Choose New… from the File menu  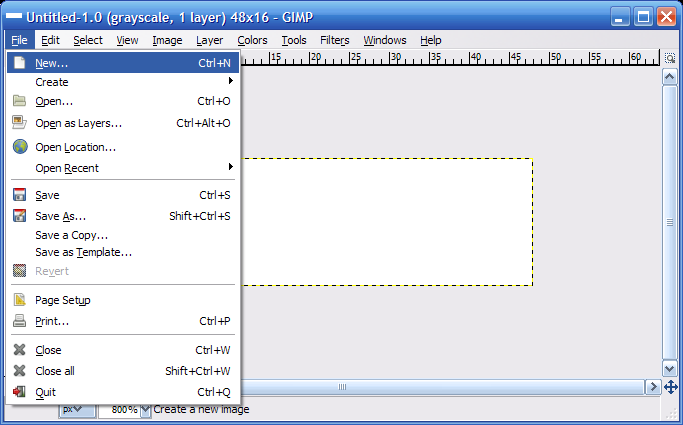coord(123,63)
